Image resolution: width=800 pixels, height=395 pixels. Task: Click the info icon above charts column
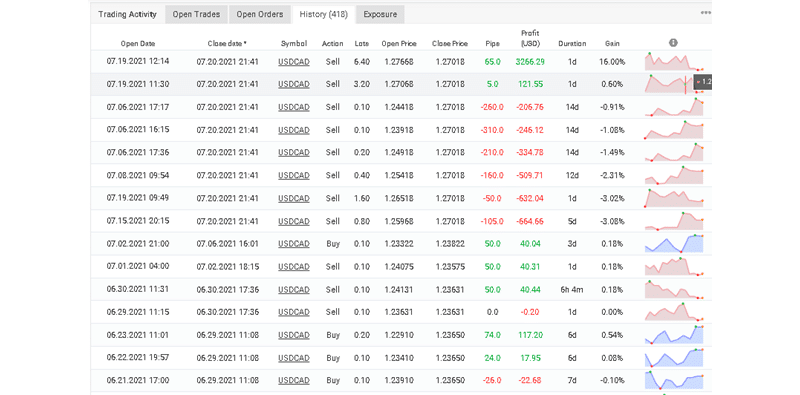coord(673,43)
